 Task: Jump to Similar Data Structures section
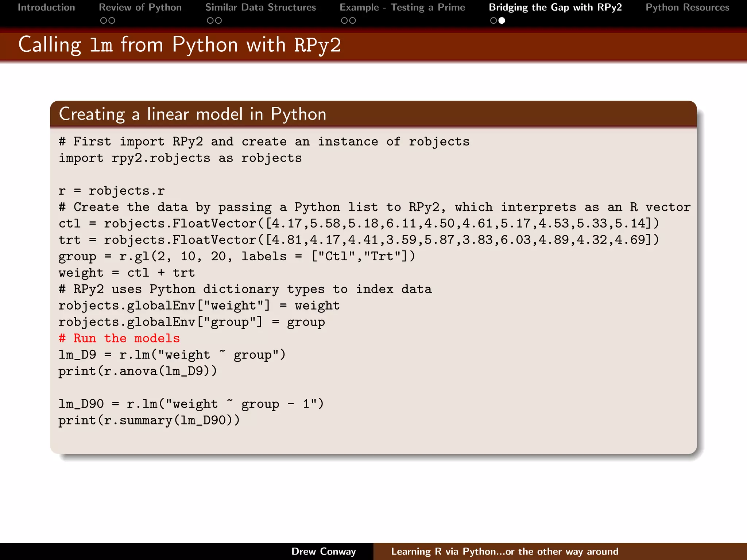point(260,7)
